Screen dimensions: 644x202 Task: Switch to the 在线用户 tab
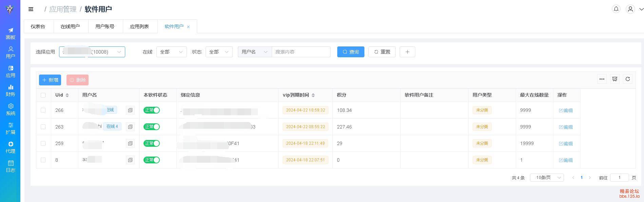click(x=70, y=26)
